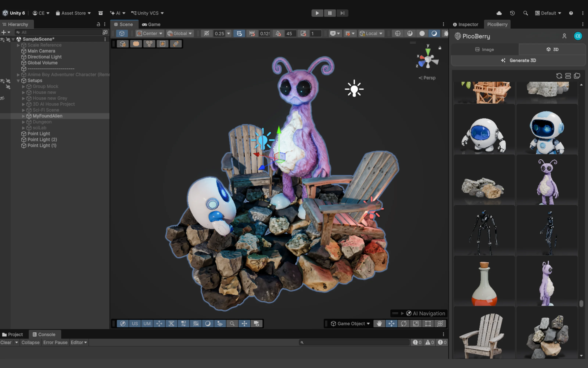Open the Global rotation dropdown
Viewport: 588px width, 368px height.
click(180, 33)
